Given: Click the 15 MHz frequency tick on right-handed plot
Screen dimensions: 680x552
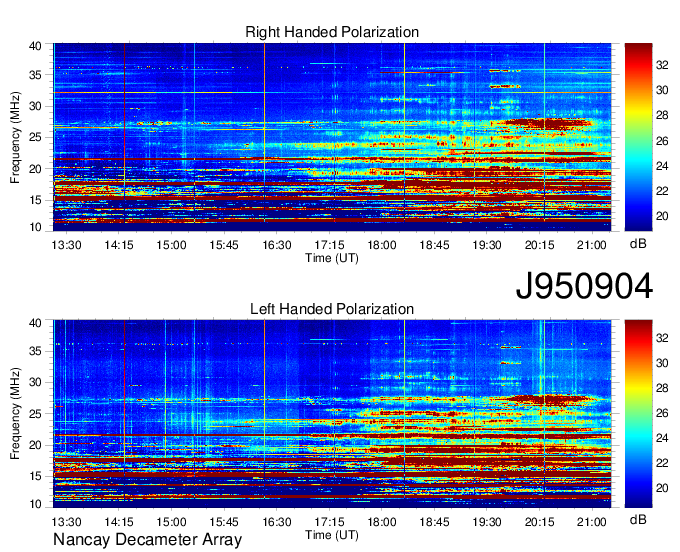Looking at the screenshot, I should pyautogui.click(x=35, y=200).
